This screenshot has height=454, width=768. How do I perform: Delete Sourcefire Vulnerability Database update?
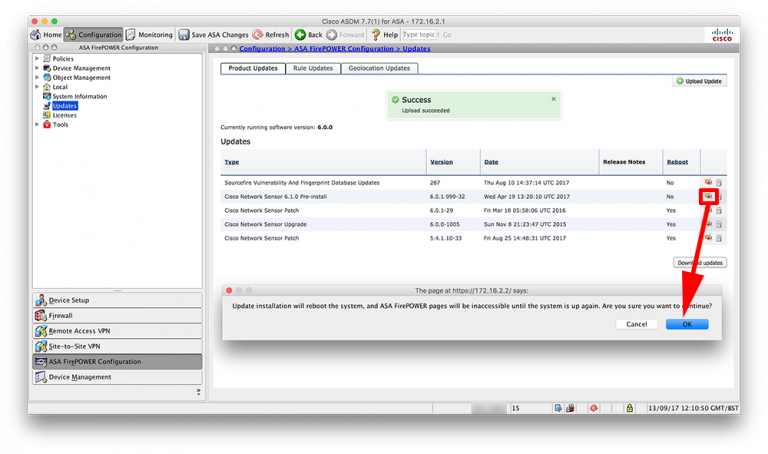[x=719, y=182]
